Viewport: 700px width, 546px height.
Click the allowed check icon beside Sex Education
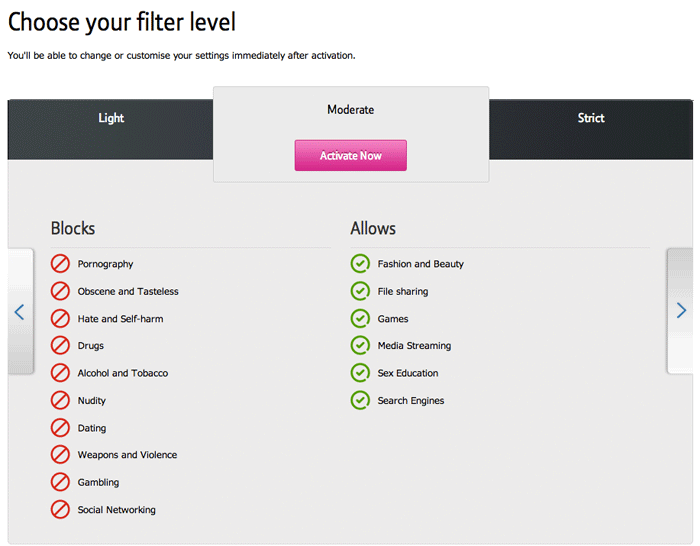[x=360, y=373]
